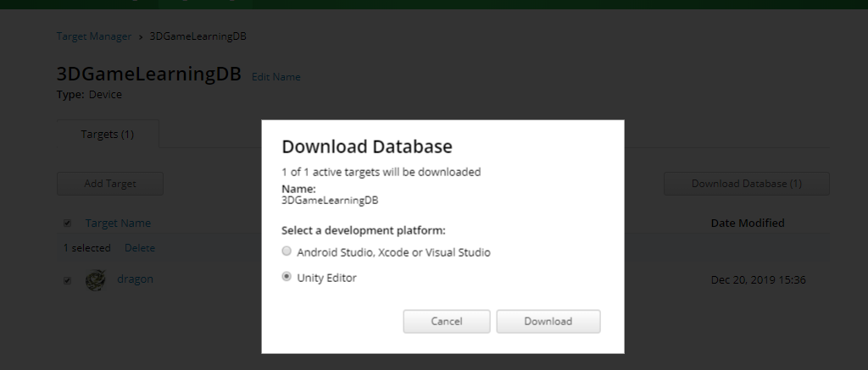This screenshot has width=868, height=370.
Task: Click '1 of 1 active targets will be downloaded'
Action: 381,172
